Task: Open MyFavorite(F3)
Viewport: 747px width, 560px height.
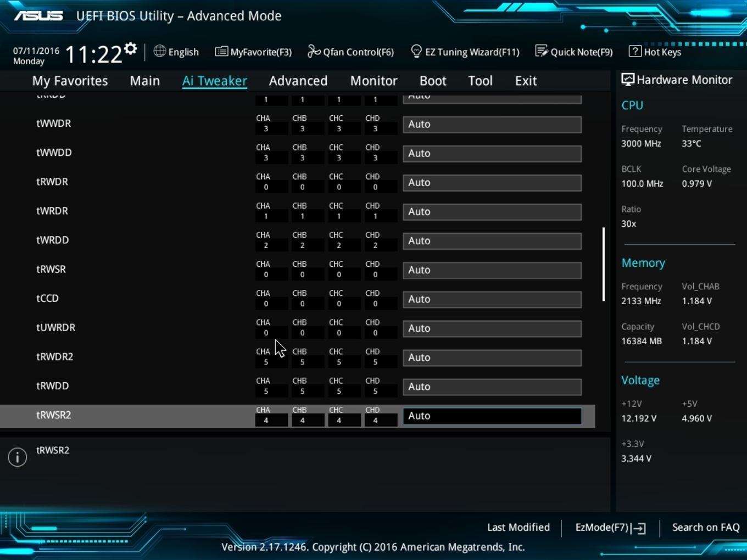Action: (253, 52)
